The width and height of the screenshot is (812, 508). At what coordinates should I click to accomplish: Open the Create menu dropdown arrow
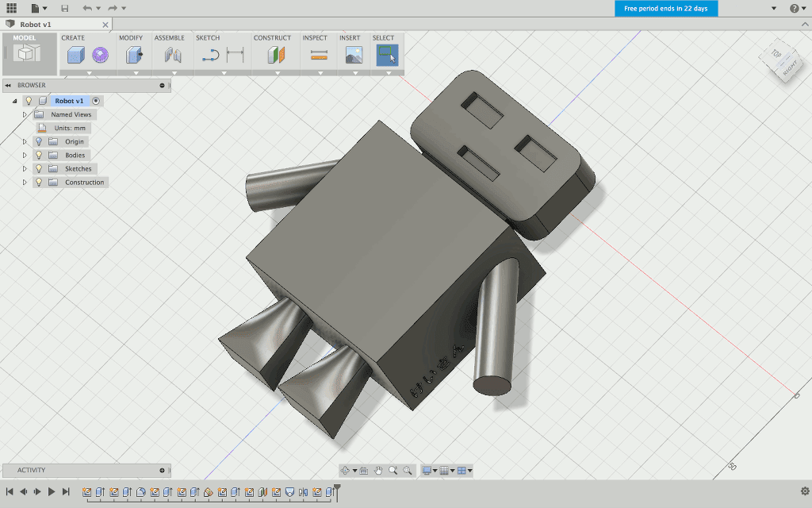coord(90,73)
